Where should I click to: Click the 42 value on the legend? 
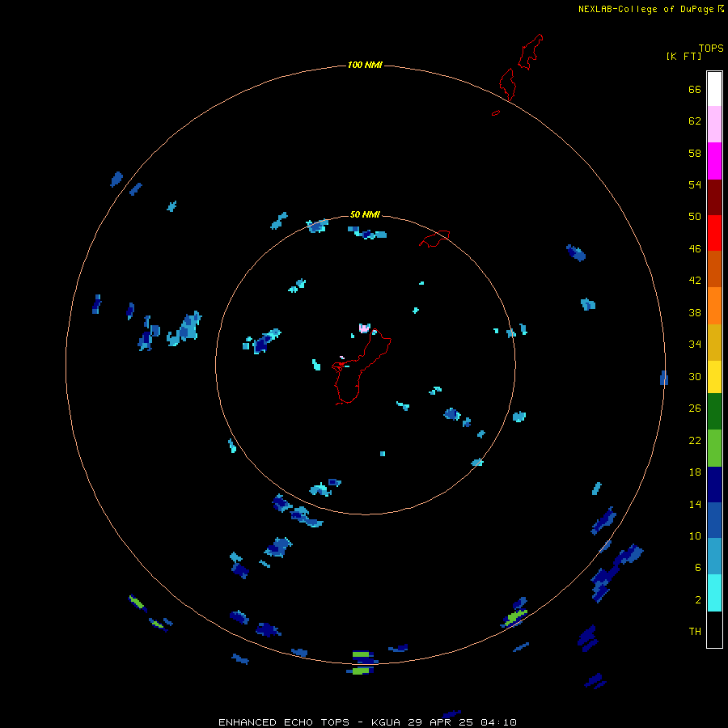coord(695,281)
